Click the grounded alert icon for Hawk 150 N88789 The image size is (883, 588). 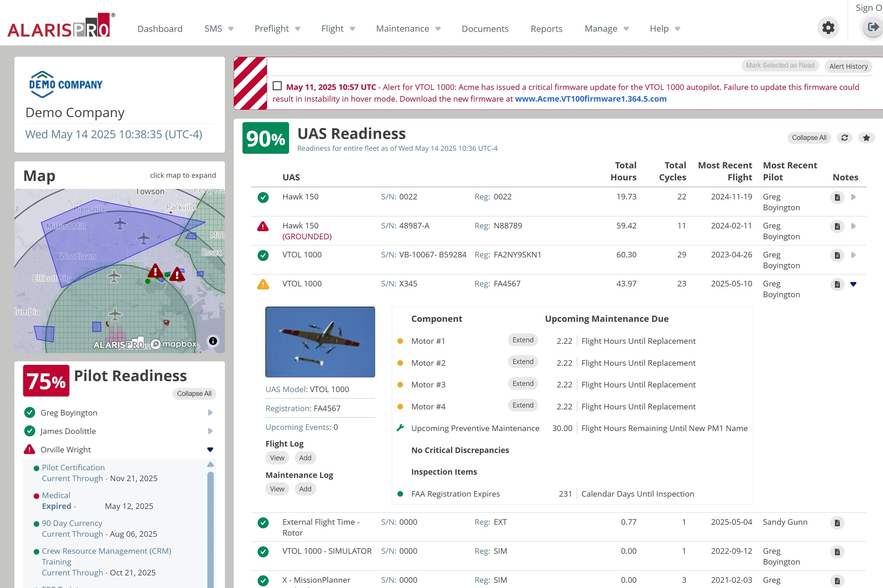pos(263,226)
